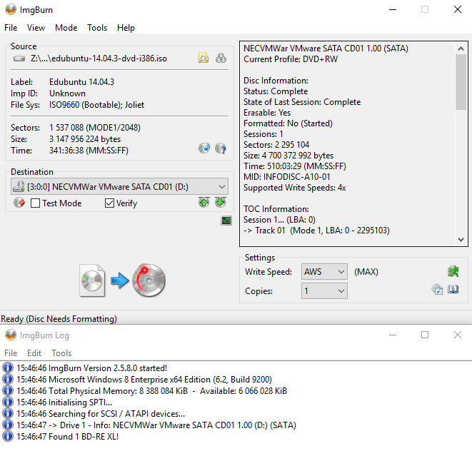Open the graph data display icon
The image size is (472, 476).
(x=226, y=221)
